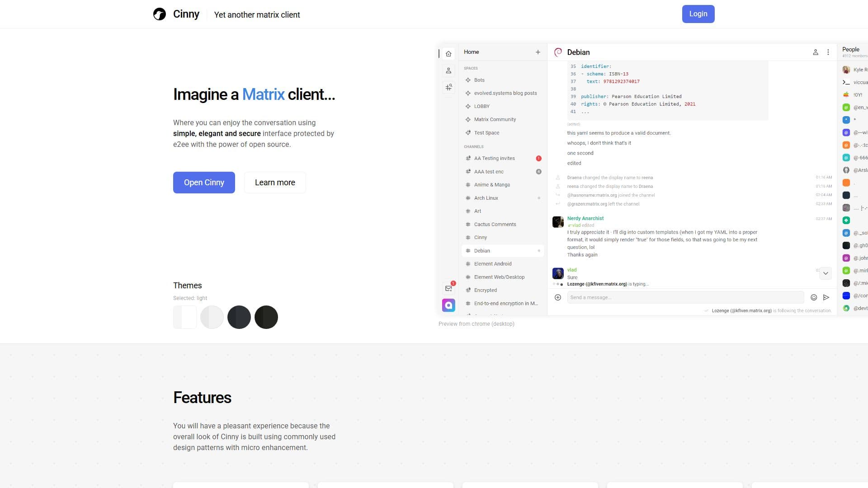Select the Cactus Comments channel
Viewport: 868px width, 488px height.
coord(503,224)
